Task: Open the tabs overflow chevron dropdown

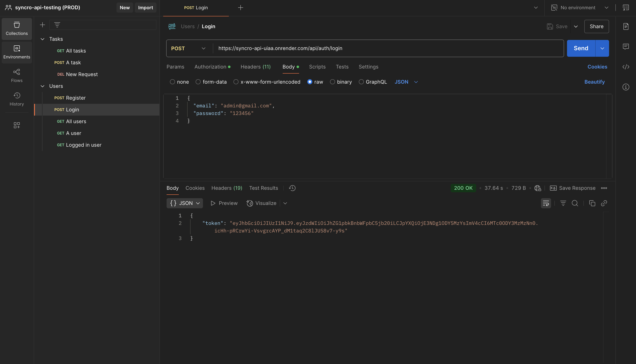Action: (536, 8)
